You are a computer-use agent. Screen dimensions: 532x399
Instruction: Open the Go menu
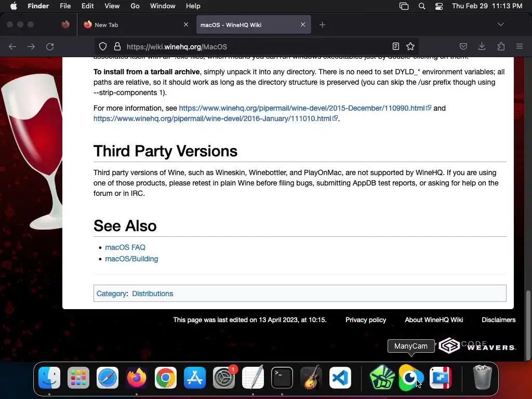click(x=135, y=6)
